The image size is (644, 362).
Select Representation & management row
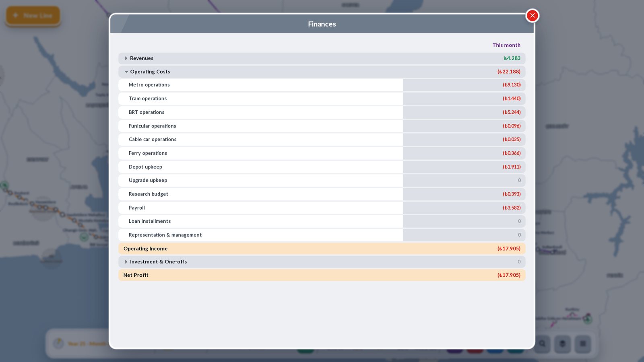click(x=322, y=235)
